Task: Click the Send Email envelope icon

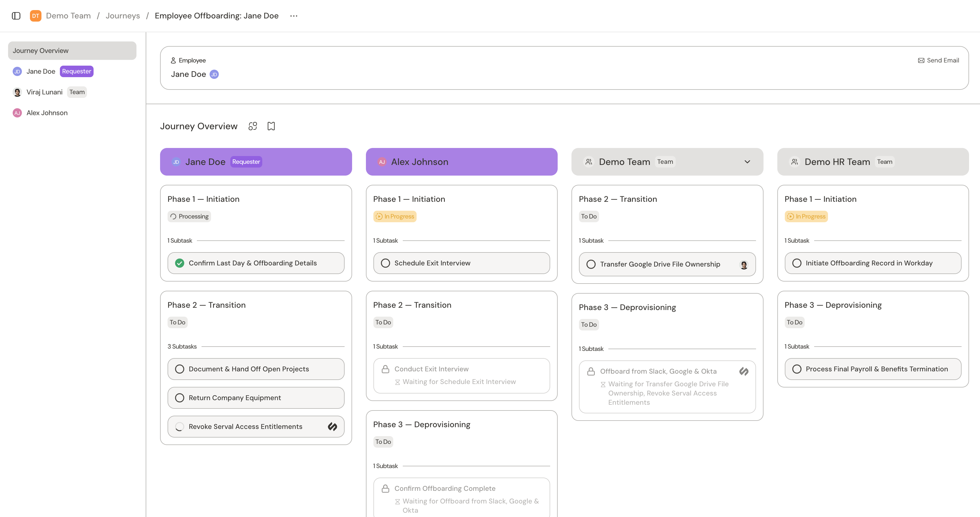Action: (921, 60)
